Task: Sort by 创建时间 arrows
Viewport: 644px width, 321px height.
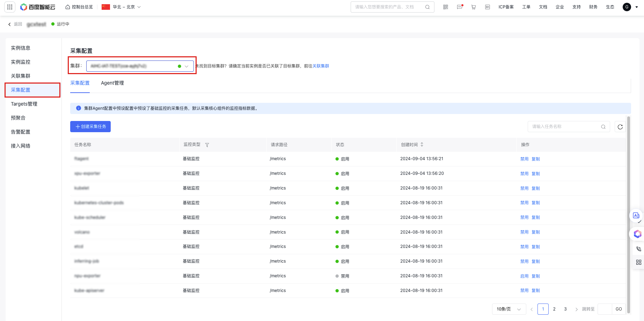Action: click(422, 144)
